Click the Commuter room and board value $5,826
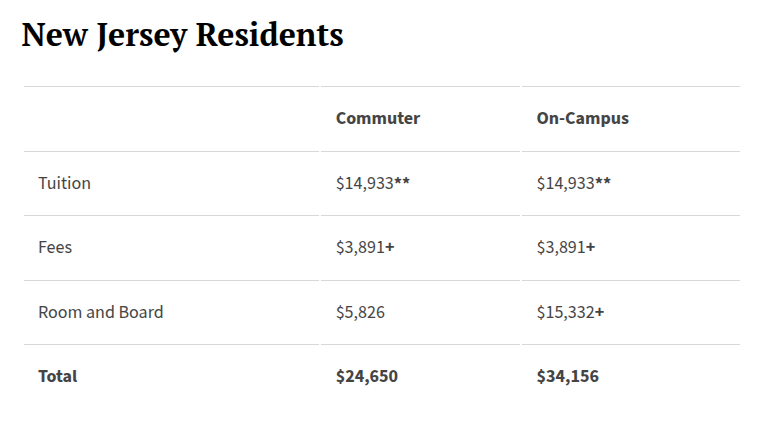The height and width of the screenshot is (424, 763). click(x=360, y=311)
